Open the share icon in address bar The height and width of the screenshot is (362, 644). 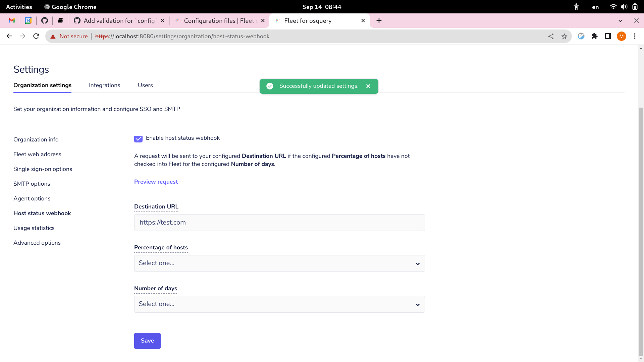(x=551, y=36)
